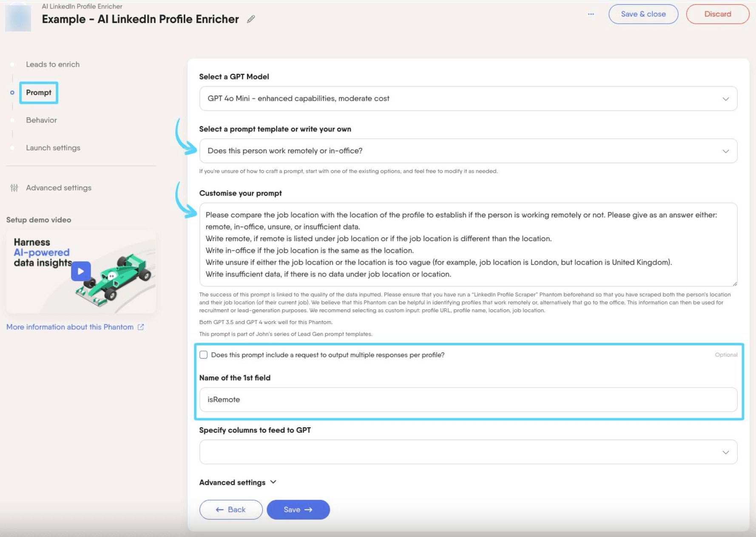
Task: Play the setup demo video
Action: [81, 271]
